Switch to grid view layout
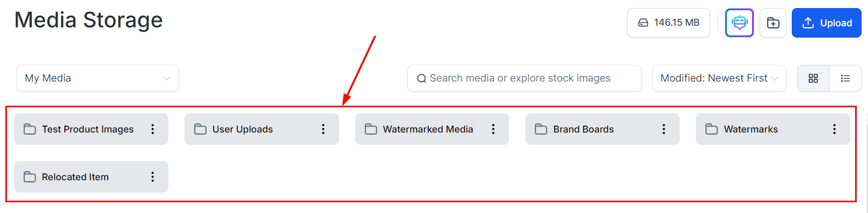868x213 pixels. (x=813, y=78)
